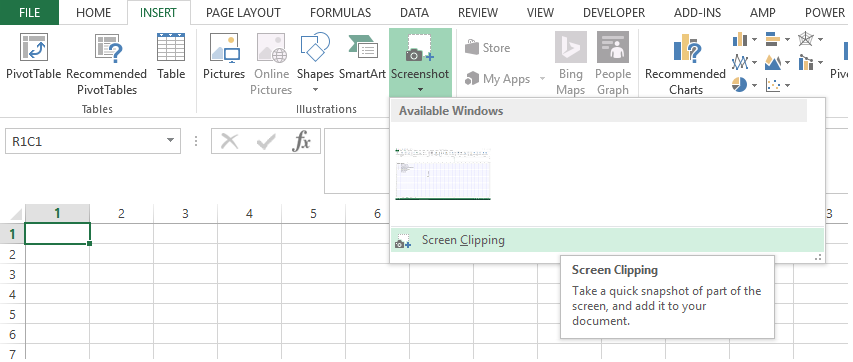853x362 pixels.
Task: Select row header 2
Action: (12, 254)
